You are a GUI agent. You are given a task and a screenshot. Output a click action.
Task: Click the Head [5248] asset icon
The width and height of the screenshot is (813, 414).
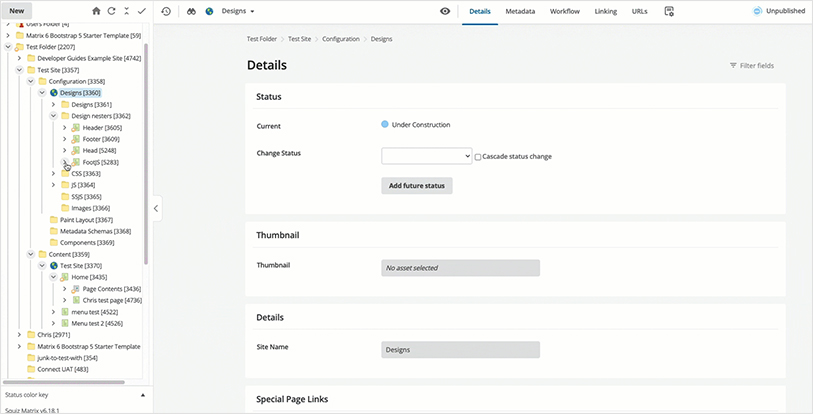(x=76, y=150)
